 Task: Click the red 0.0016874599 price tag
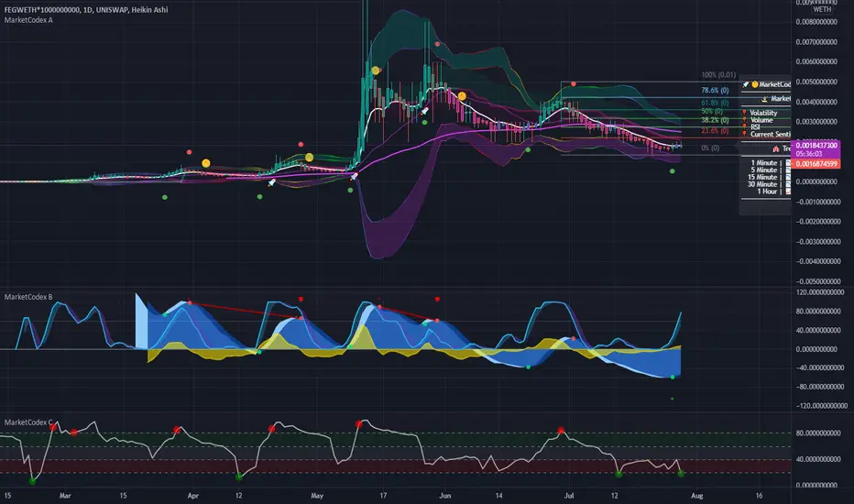(816, 163)
